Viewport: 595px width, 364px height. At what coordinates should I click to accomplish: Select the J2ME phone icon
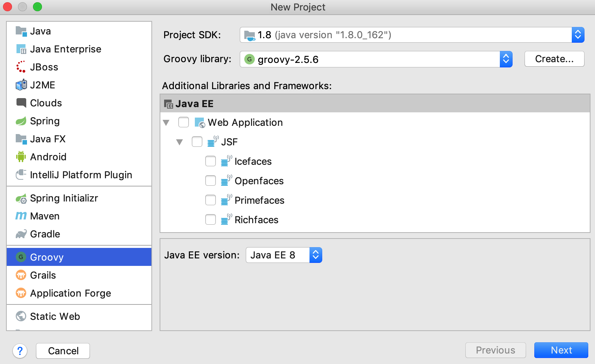(x=21, y=85)
